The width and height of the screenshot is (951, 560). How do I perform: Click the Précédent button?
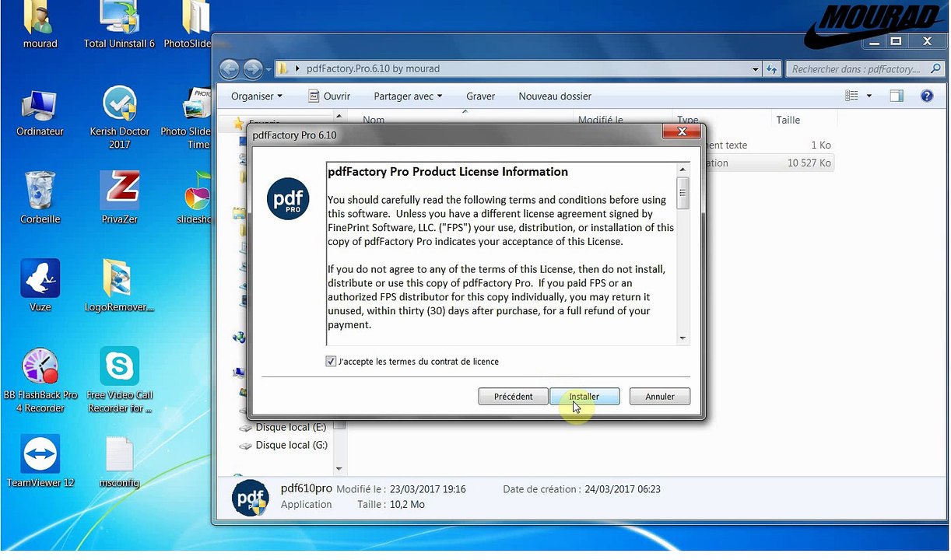click(513, 396)
